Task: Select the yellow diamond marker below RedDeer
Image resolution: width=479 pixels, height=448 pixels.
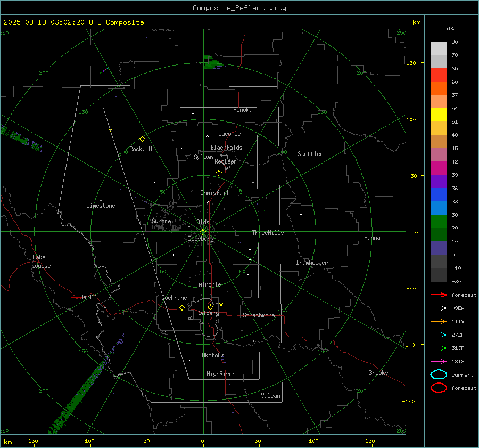Action: [x=219, y=173]
